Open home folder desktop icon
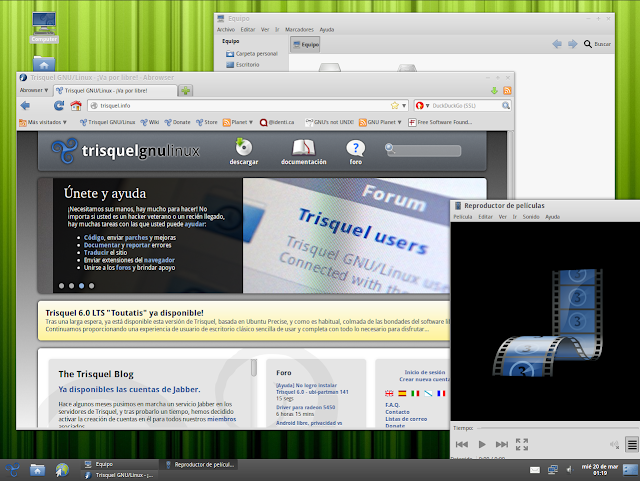640x481 pixels. tap(44, 63)
